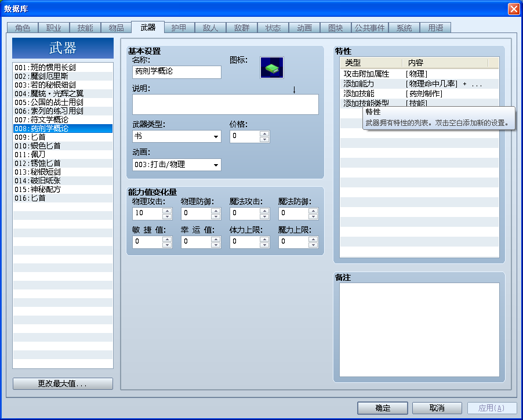The height and width of the screenshot is (420, 523).
Task: Select the 添加能力 trait row
Action: pyautogui.click(x=419, y=84)
